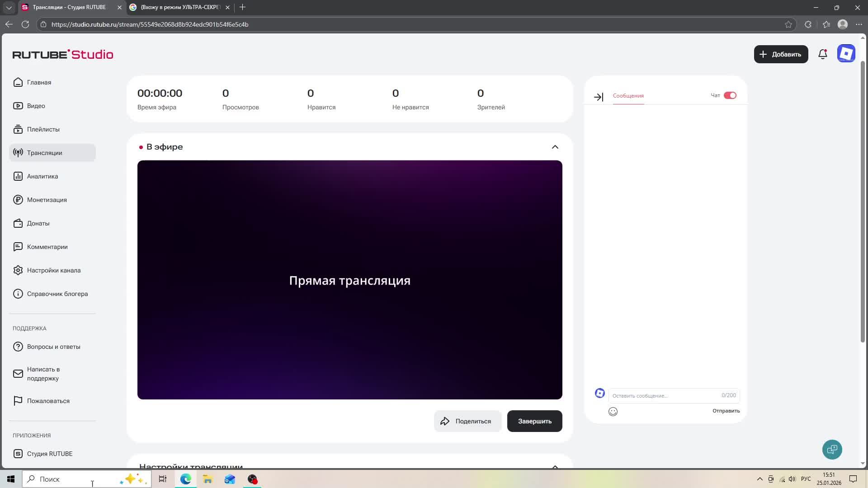The image size is (868, 488).
Task: Collapse the chat panel with the arrow icon
Action: click(x=598, y=97)
